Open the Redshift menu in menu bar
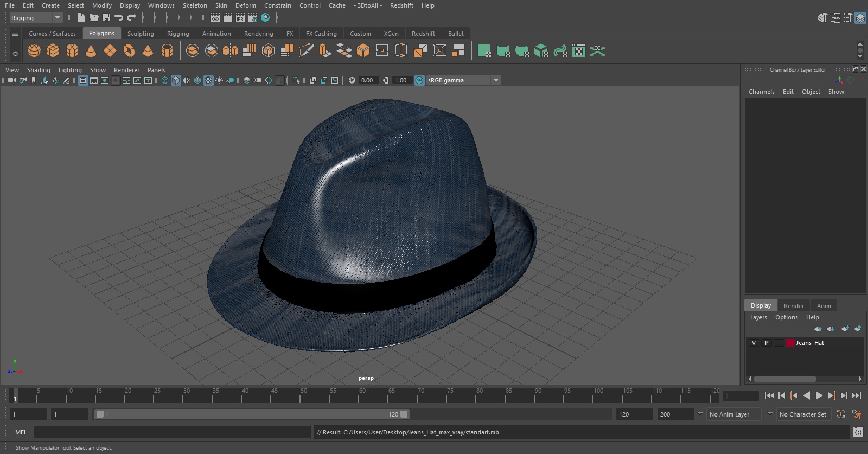Image resolution: width=868 pixels, height=454 pixels. [401, 5]
